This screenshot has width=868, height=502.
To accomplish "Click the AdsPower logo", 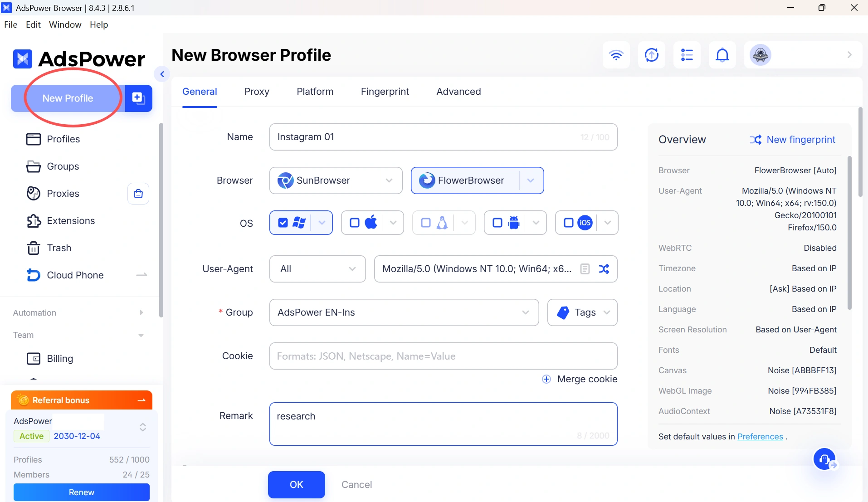I will [x=79, y=59].
